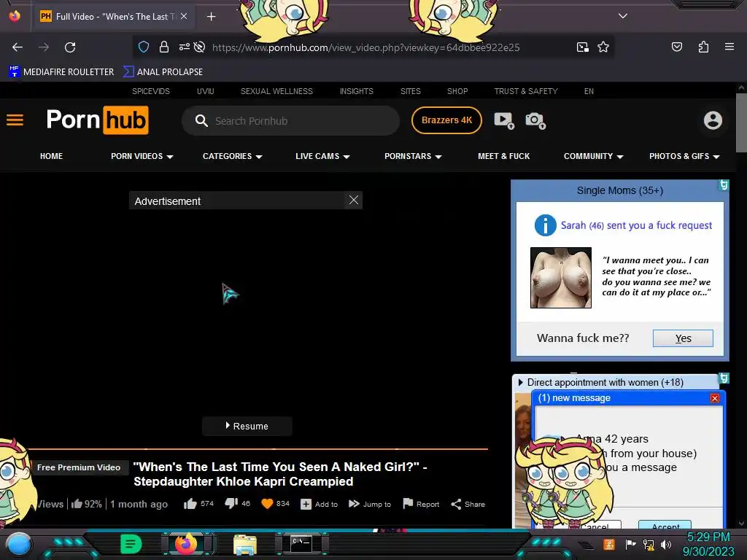Click the URL address field
This screenshot has width=747, height=560.
[x=366, y=47]
